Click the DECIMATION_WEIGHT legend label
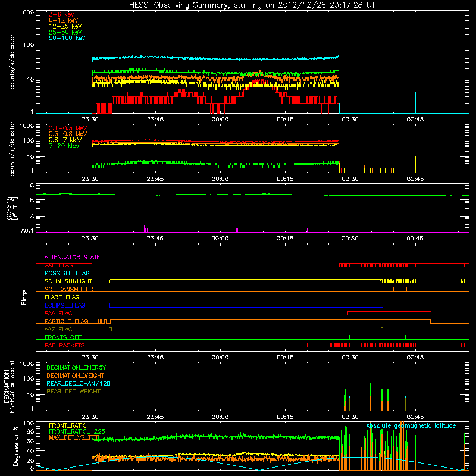The image size is (476, 476). click(x=76, y=375)
